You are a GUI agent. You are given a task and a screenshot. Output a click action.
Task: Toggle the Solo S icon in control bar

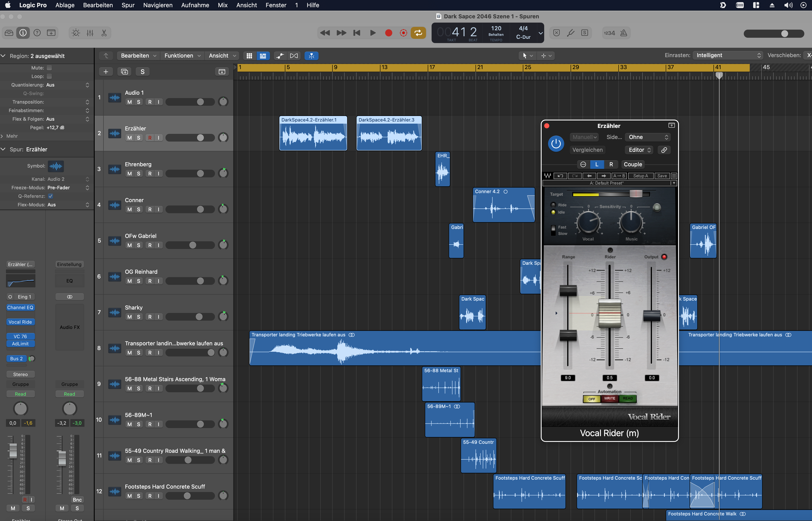coord(585,33)
